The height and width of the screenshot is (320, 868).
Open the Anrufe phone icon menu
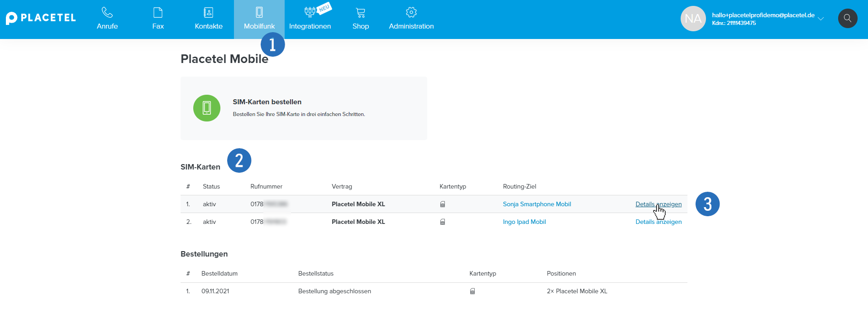tap(107, 12)
